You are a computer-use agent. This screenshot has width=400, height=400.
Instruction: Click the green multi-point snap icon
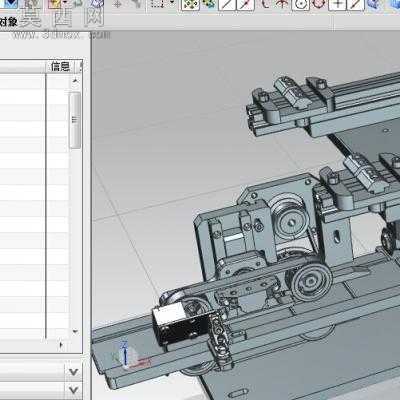209,4
